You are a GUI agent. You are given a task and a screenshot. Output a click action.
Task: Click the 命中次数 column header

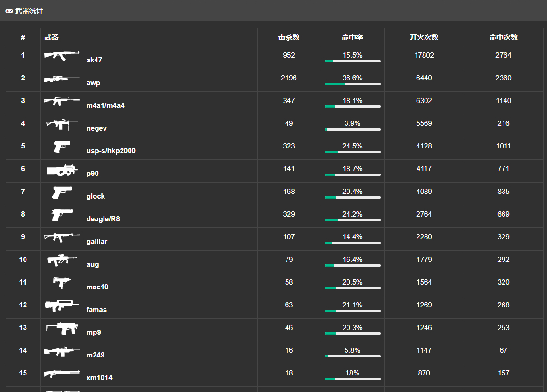coord(504,37)
